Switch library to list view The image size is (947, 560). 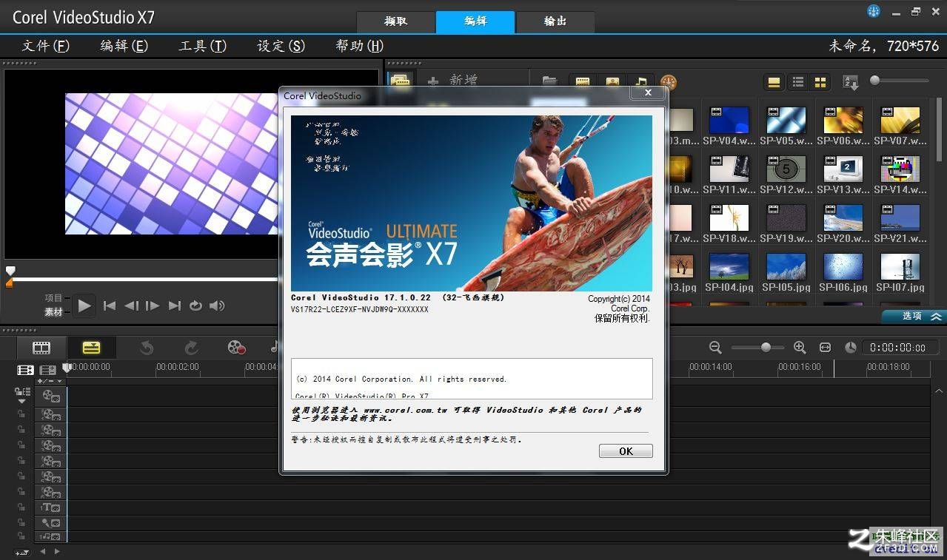click(x=797, y=82)
